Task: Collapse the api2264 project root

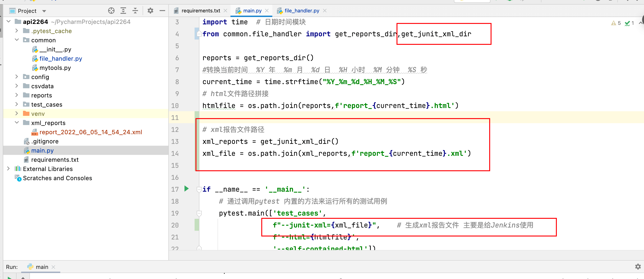Action: coord(9,21)
